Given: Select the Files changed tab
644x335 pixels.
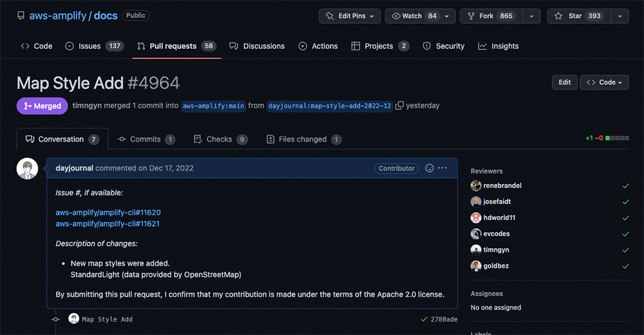Looking at the screenshot, I should (304, 139).
